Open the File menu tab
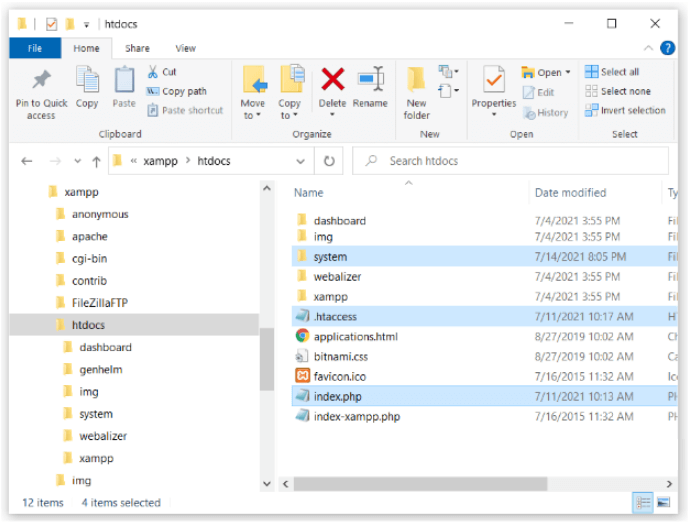The image size is (691, 527). (x=35, y=48)
